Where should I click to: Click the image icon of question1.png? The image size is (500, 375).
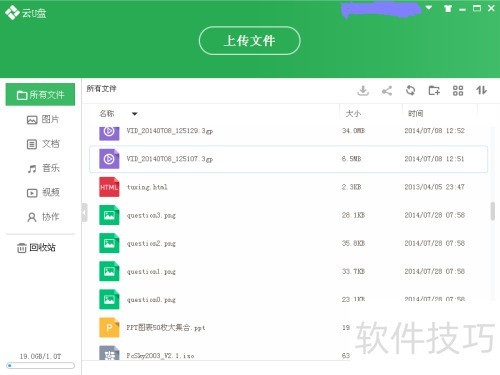pos(109,272)
